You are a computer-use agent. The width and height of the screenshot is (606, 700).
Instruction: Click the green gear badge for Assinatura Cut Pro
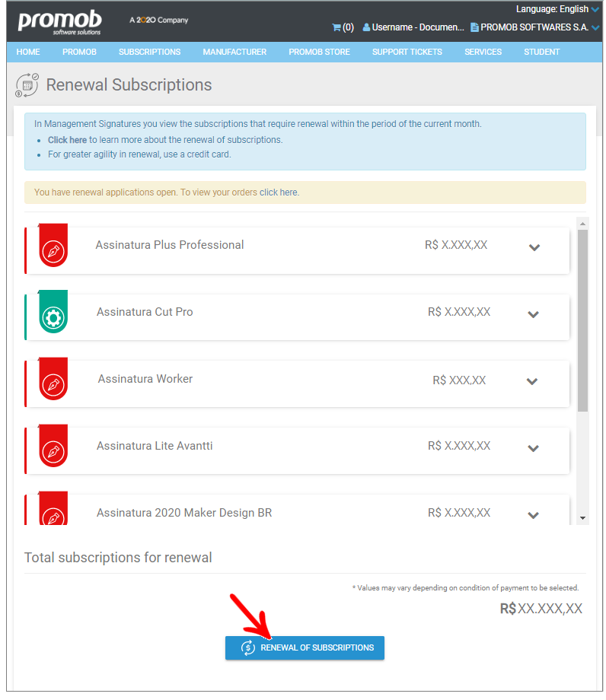(x=53, y=313)
